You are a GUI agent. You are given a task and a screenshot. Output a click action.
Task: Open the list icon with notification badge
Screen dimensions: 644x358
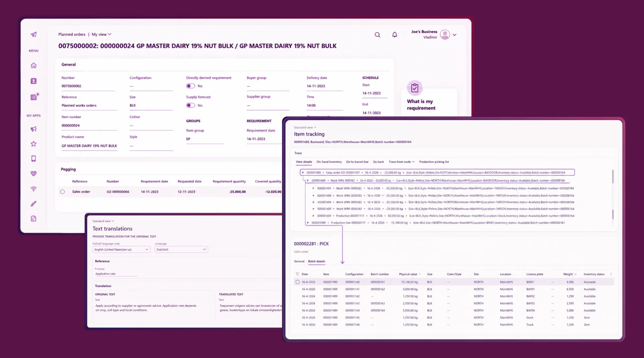tap(34, 97)
